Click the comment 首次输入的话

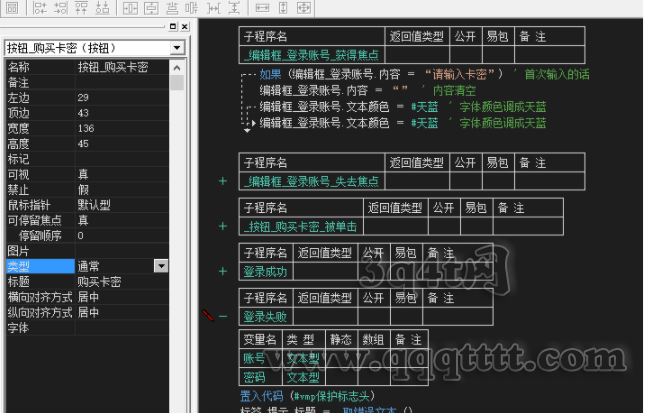click(x=557, y=74)
